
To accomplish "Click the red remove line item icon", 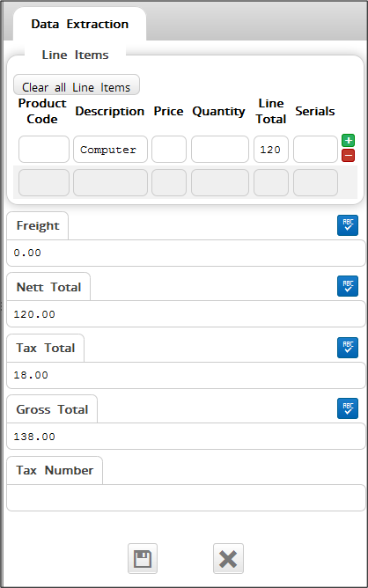I will (x=348, y=155).
